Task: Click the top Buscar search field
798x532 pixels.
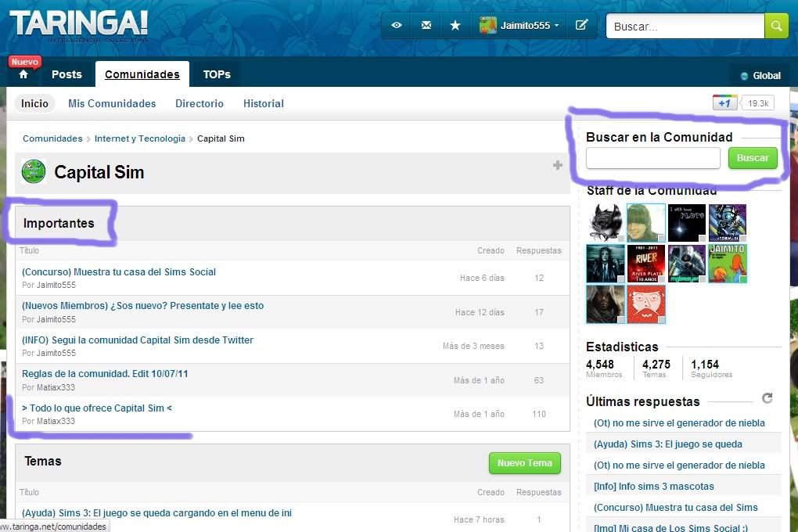Action: [x=685, y=26]
